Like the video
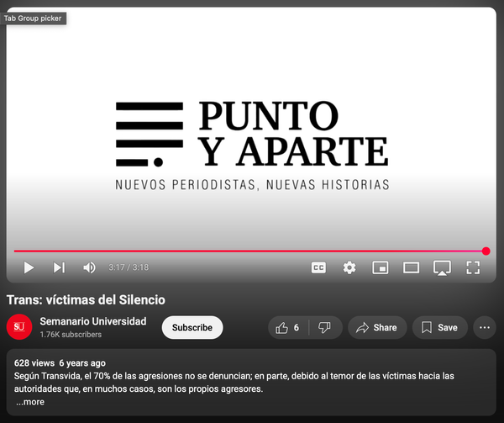 pos(288,327)
